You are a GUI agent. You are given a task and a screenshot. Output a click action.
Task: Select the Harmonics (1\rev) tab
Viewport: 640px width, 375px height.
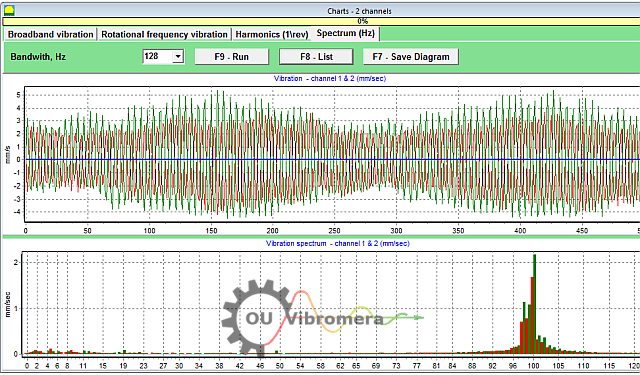point(271,34)
